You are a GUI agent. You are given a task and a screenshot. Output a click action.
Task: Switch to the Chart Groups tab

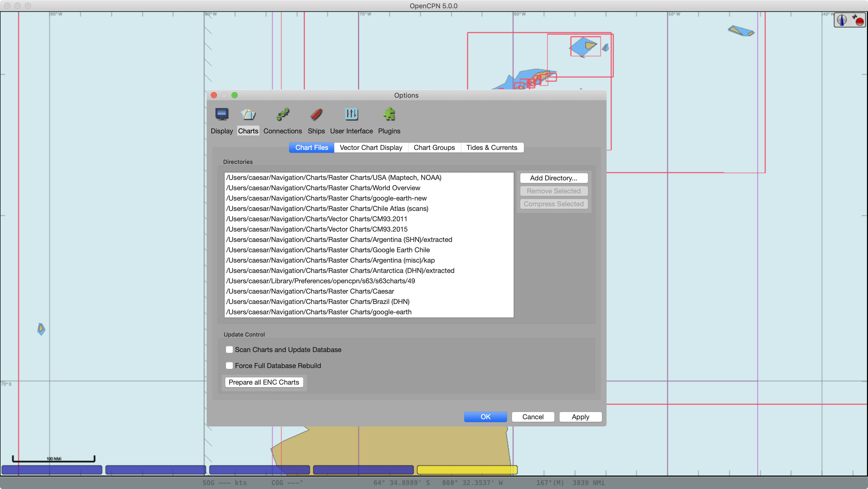tap(434, 148)
